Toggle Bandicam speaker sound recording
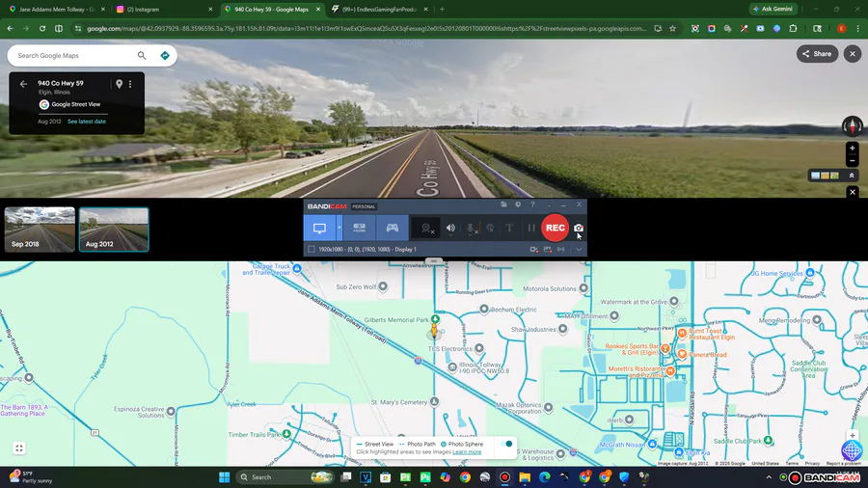868x488 pixels. point(451,228)
